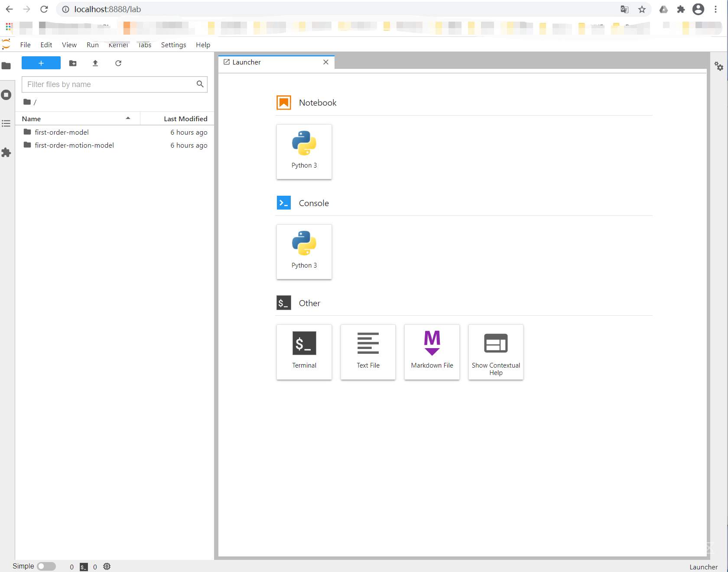The height and width of the screenshot is (572, 728).
Task: Click the terminal count status icon
Action: pos(84,567)
